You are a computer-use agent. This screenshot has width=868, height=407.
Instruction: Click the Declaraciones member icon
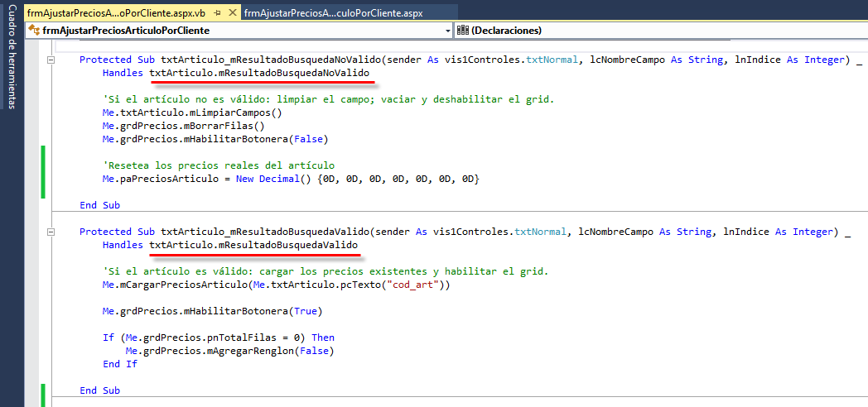pyautogui.click(x=462, y=31)
